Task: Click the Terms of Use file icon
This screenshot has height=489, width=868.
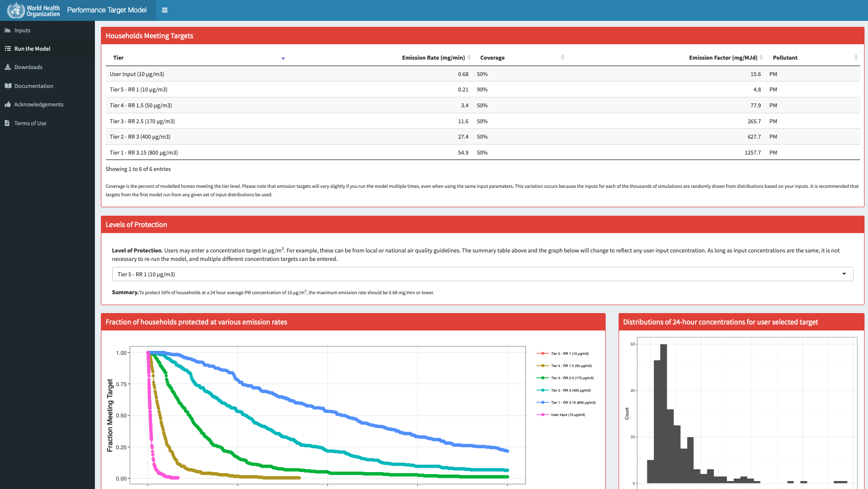Action: coord(7,123)
